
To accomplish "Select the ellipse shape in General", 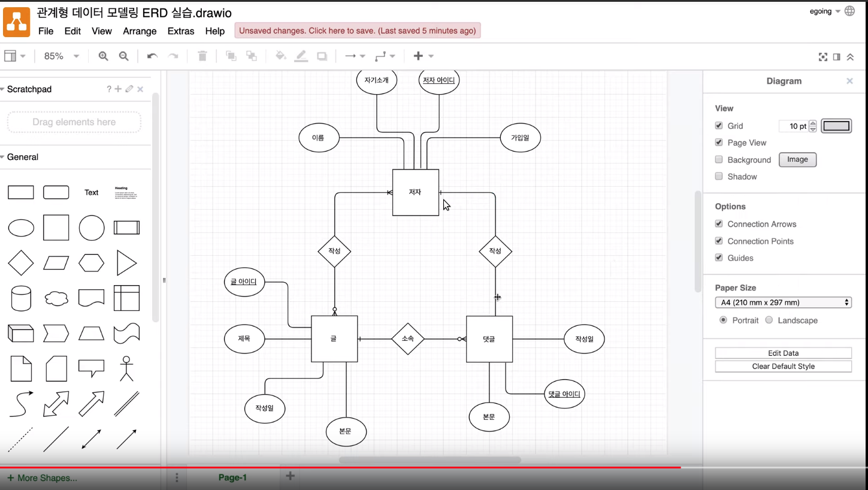I will (21, 228).
